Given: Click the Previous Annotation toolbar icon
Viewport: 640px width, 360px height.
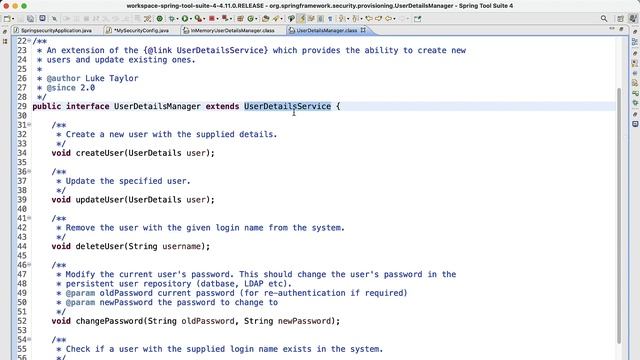Looking at the screenshot, I should coord(356,19).
